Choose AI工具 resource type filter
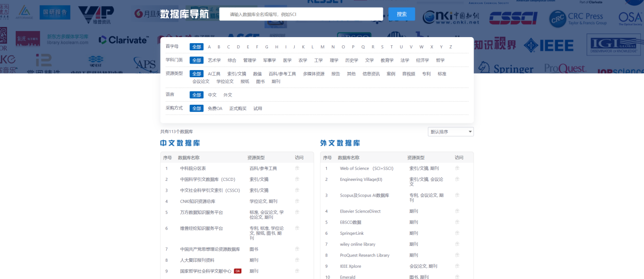644x279 pixels. point(214,74)
